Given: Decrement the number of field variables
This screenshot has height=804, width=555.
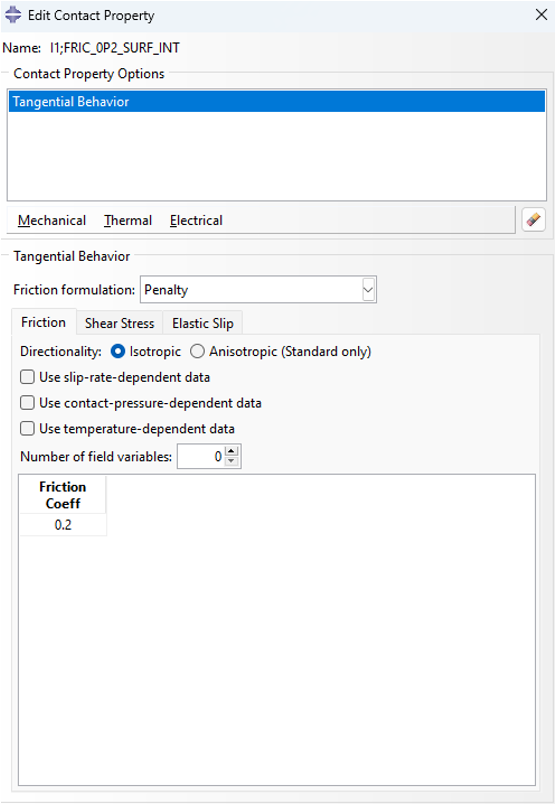Looking at the screenshot, I should (x=232, y=461).
